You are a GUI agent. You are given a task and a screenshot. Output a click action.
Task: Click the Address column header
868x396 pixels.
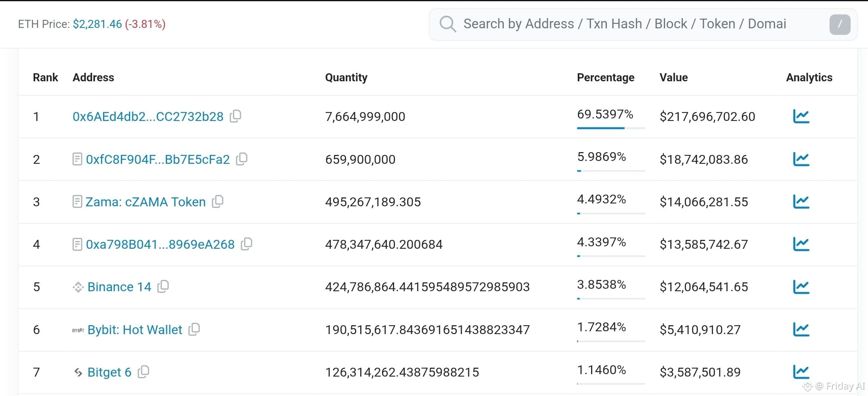tap(93, 77)
